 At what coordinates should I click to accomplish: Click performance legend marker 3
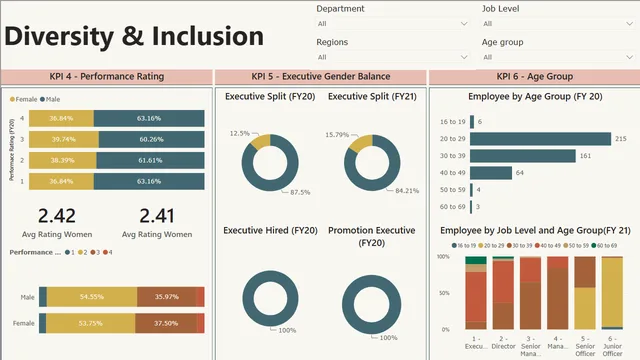click(93, 252)
